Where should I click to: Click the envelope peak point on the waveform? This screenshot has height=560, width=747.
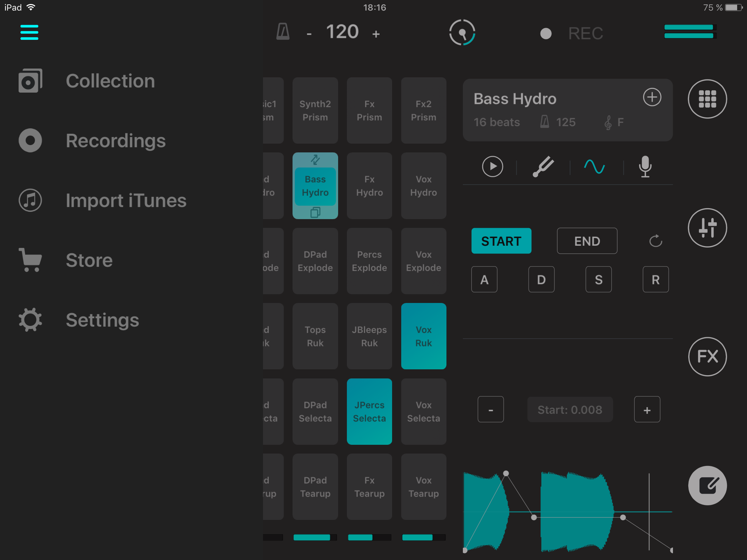click(x=506, y=474)
